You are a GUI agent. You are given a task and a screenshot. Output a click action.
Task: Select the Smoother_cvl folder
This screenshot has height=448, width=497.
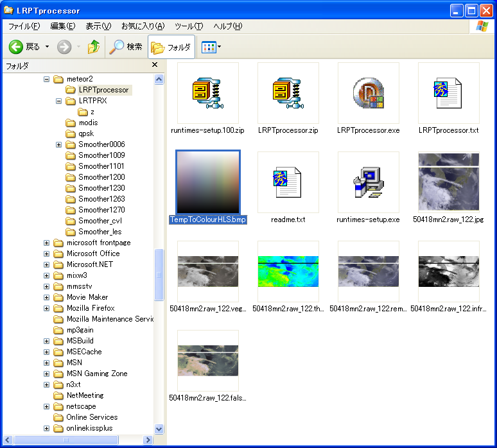coord(100,221)
